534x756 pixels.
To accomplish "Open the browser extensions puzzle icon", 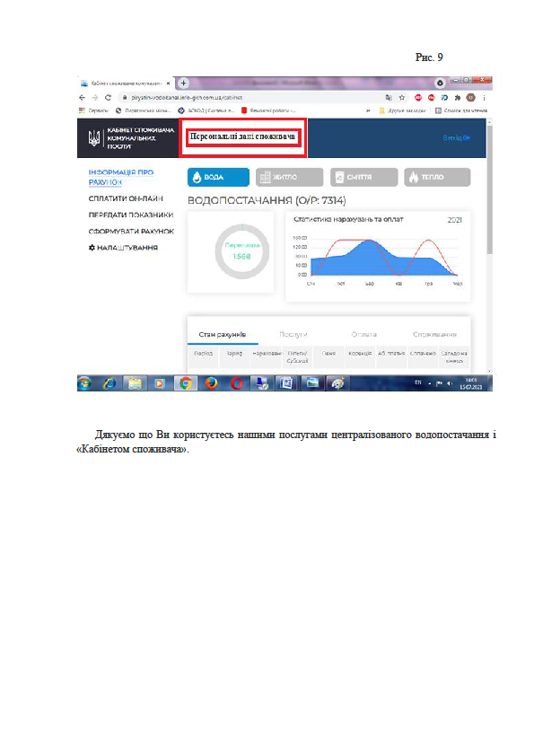I will click(x=458, y=97).
